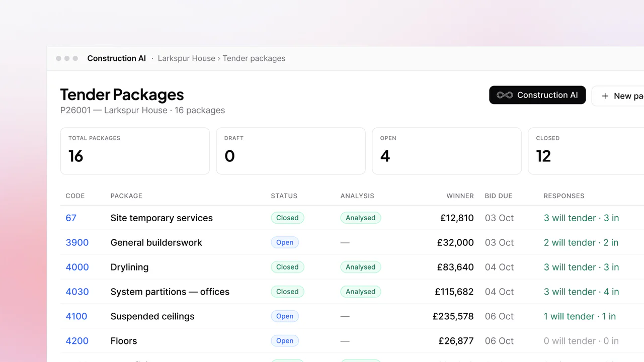Open package code 4200 link

[x=77, y=341]
